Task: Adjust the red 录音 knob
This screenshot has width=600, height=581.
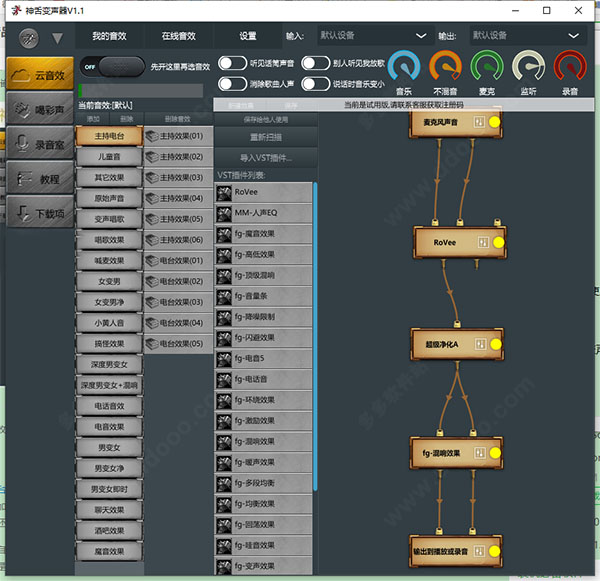Action: click(570, 66)
